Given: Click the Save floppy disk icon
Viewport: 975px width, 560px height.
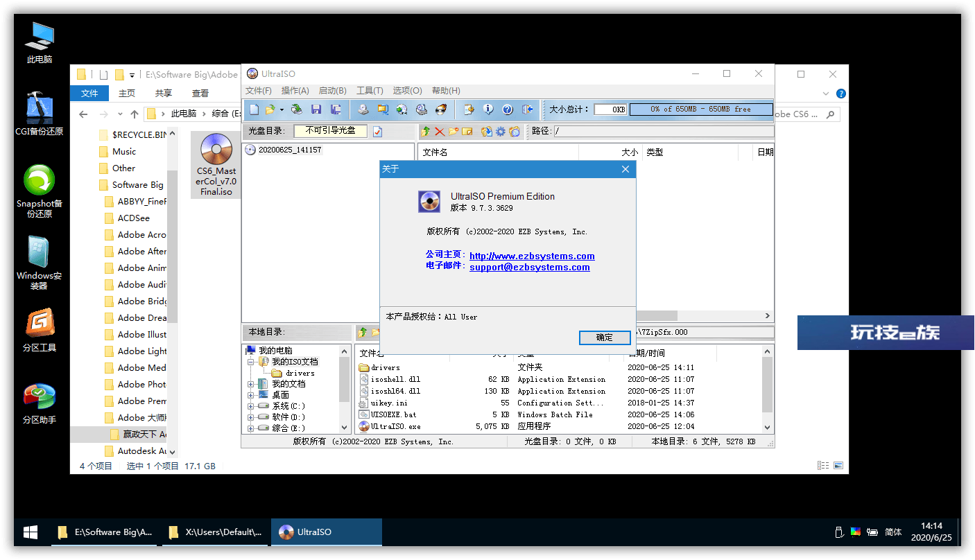Looking at the screenshot, I should [x=316, y=109].
